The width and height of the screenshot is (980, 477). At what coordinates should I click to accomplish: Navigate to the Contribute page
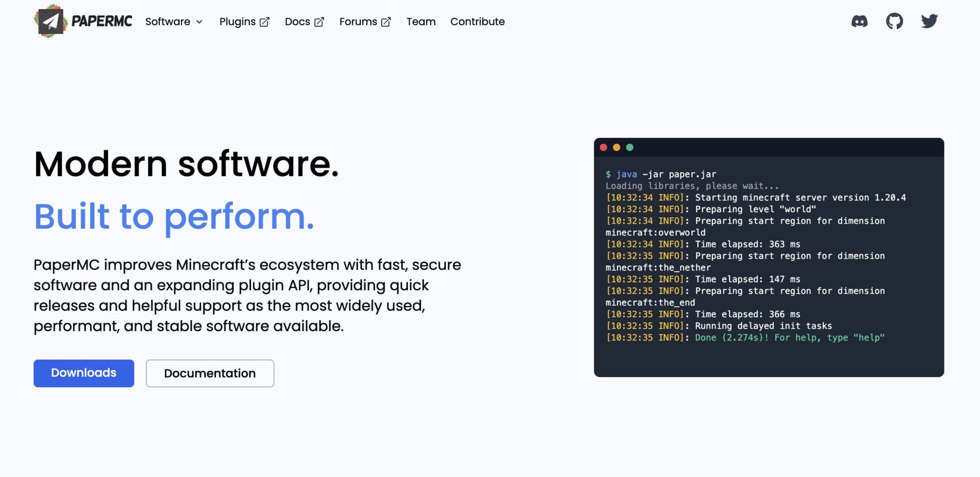tap(477, 21)
